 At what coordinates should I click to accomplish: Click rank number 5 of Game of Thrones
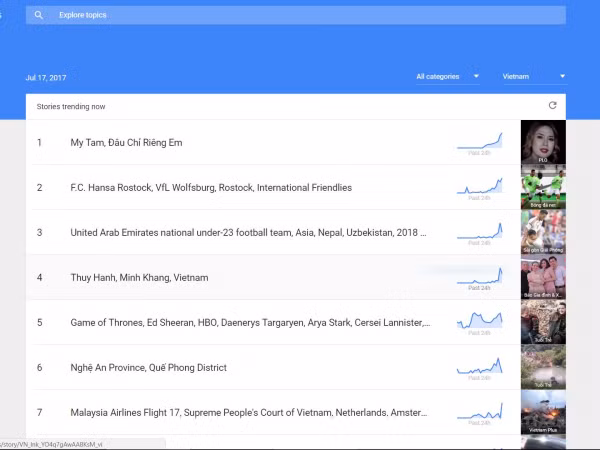point(39,323)
